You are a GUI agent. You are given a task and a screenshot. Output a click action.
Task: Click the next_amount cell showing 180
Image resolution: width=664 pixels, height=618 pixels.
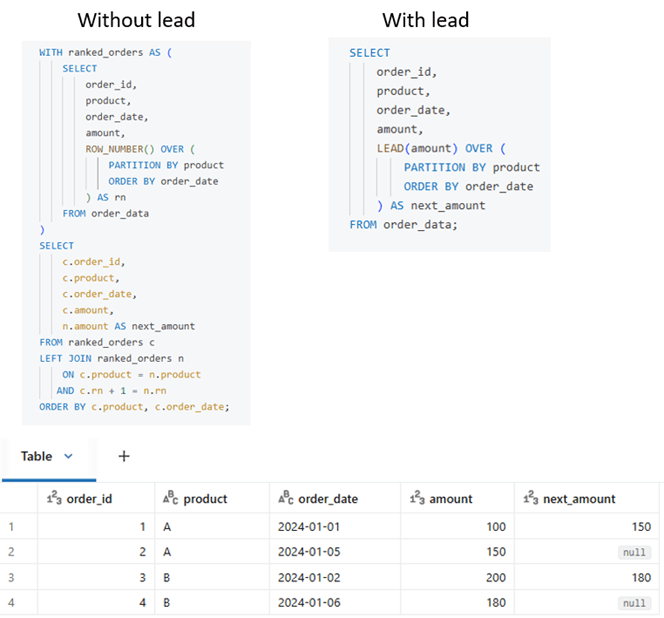[x=639, y=578]
